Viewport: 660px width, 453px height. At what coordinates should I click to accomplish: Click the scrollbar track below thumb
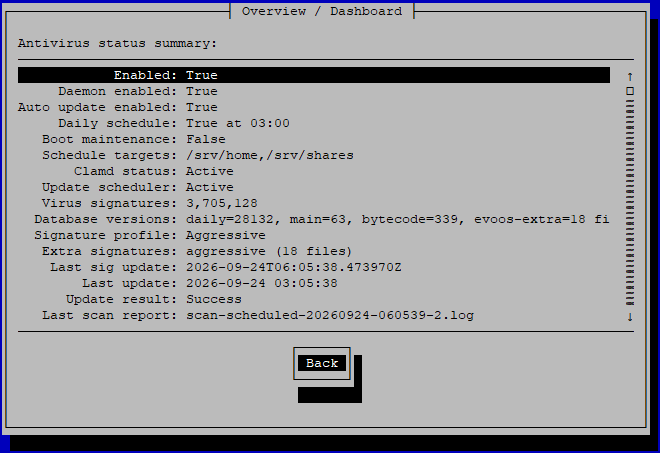pyautogui.click(x=630, y=202)
